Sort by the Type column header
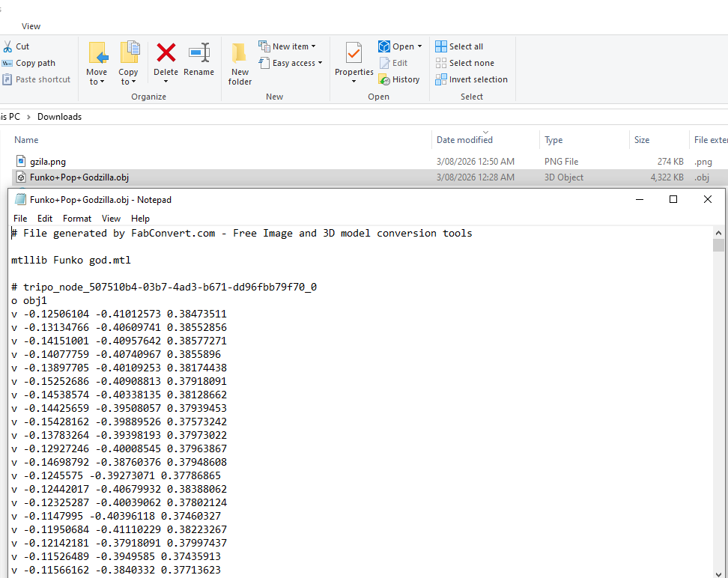728x578 pixels. coord(553,140)
